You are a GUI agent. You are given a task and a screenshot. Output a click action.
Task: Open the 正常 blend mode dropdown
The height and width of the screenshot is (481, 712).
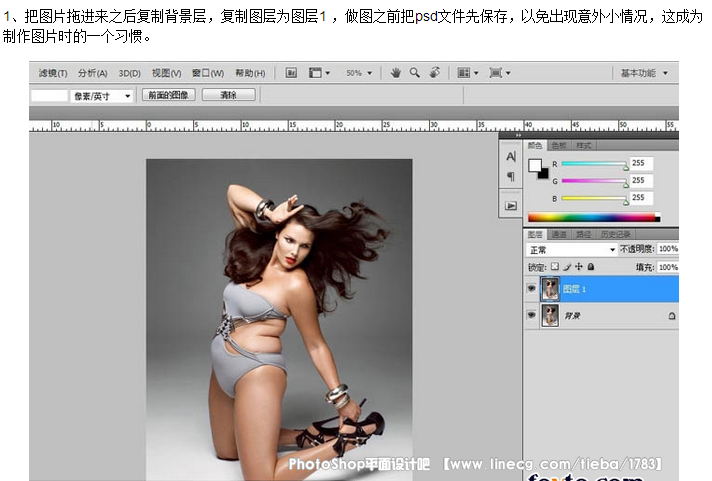coord(571,249)
